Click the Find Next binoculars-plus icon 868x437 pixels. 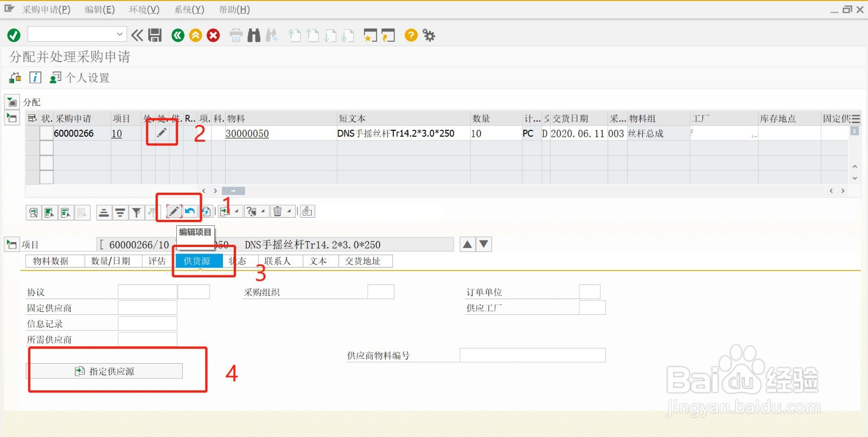coord(271,36)
